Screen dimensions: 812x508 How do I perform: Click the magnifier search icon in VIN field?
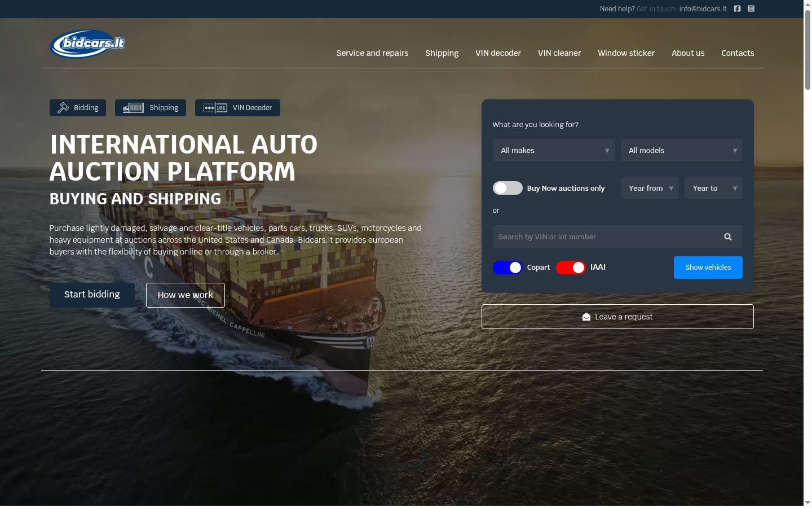[728, 237]
